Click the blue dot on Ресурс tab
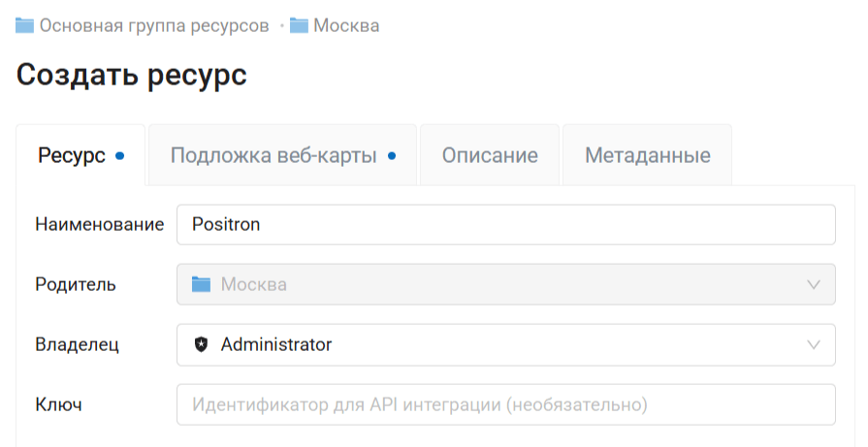Viewport: 868px width, 447px height. coord(119,155)
